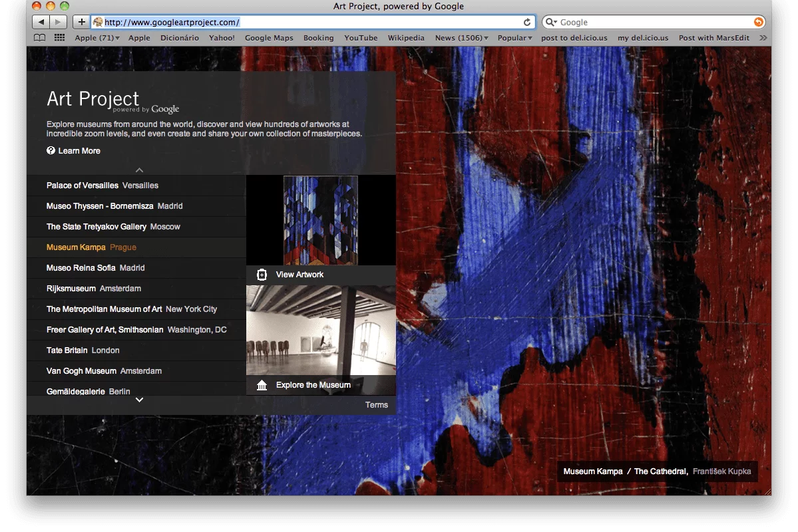Click the Learn More question mark icon
Screen dimensions: 798x532
point(51,150)
